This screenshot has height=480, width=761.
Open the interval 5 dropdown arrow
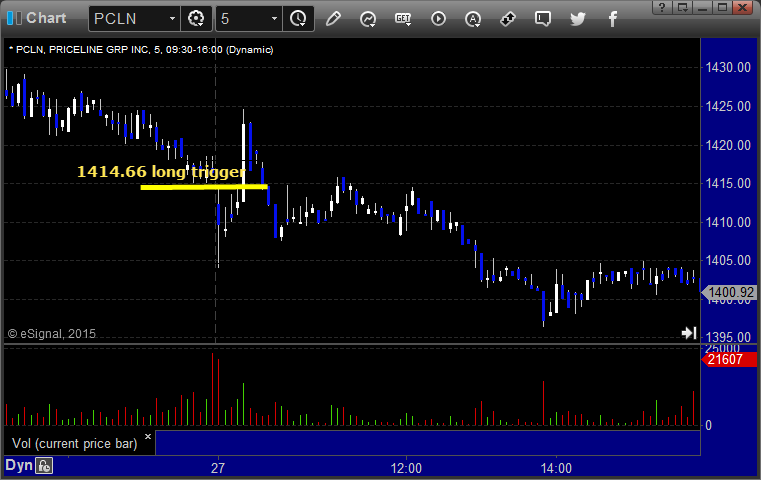[274, 19]
